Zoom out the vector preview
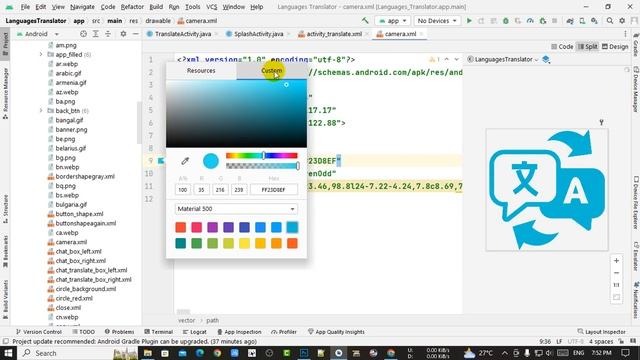The height and width of the screenshot is (360, 640). [x=616, y=273]
